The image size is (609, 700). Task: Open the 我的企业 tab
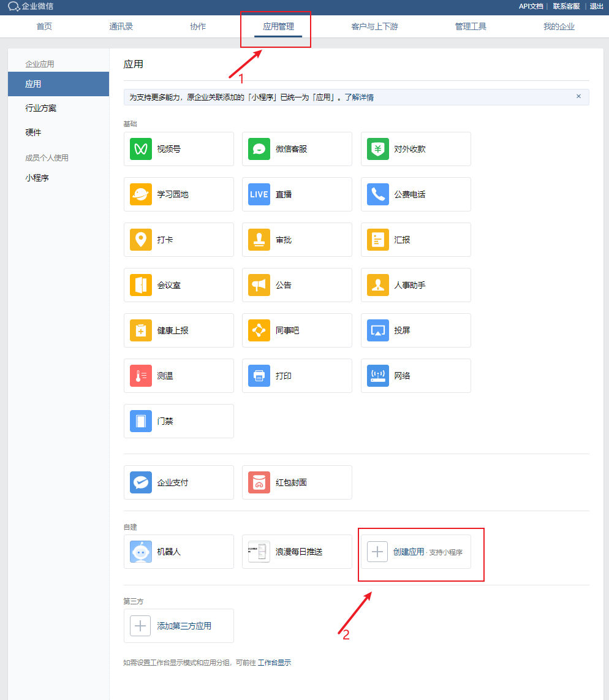pyautogui.click(x=559, y=26)
